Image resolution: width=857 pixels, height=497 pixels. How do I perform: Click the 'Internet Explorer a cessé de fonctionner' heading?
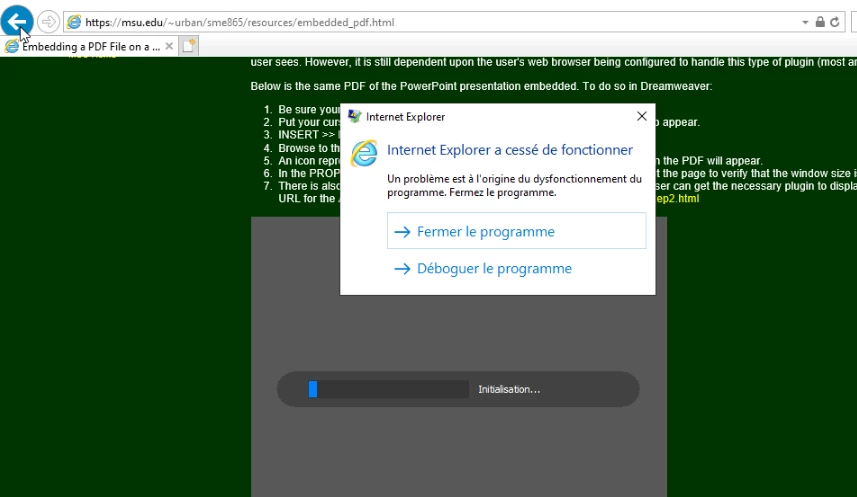click(510, 150)
